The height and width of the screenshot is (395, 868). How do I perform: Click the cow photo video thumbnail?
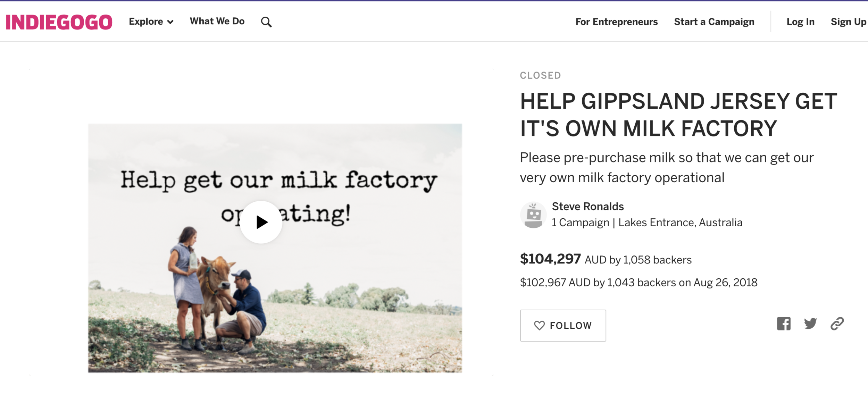(275, 248)
